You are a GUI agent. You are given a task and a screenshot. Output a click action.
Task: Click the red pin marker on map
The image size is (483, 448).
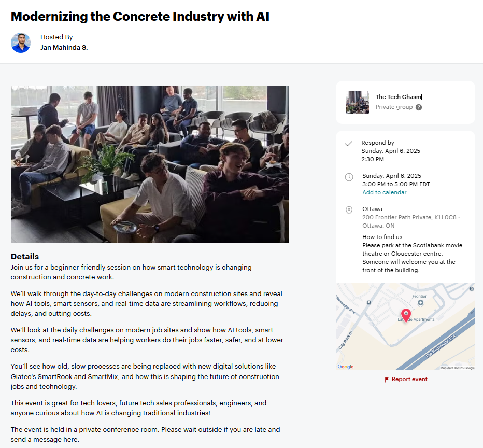pyautogui.click(x=406, y=315)
